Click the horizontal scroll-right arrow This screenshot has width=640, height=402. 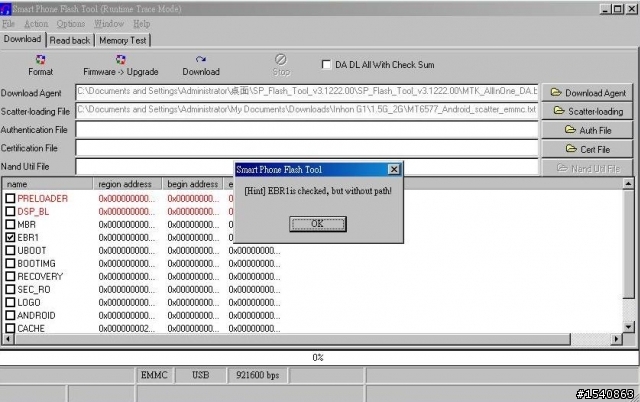(x=617, y=339)
